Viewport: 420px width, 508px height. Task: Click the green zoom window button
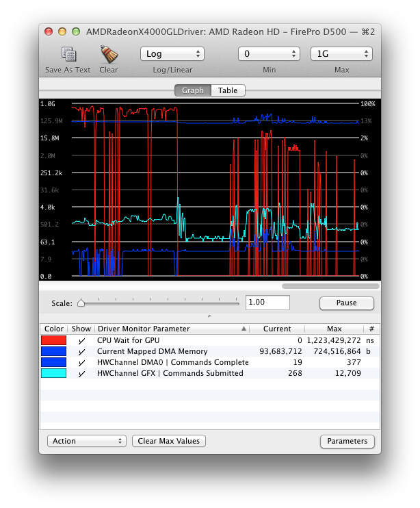[76, 31]
